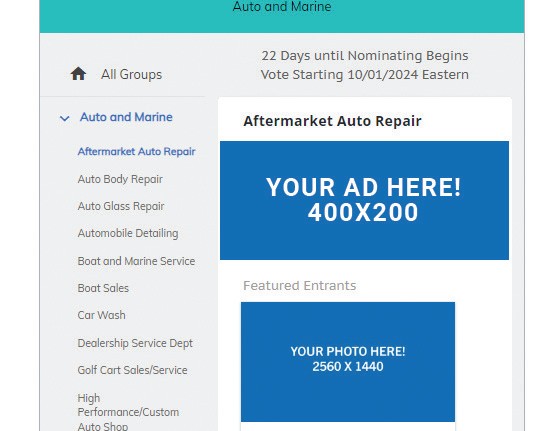Click the home icon beside All Groups
The image size is (555, 431).
coord(78,74)
